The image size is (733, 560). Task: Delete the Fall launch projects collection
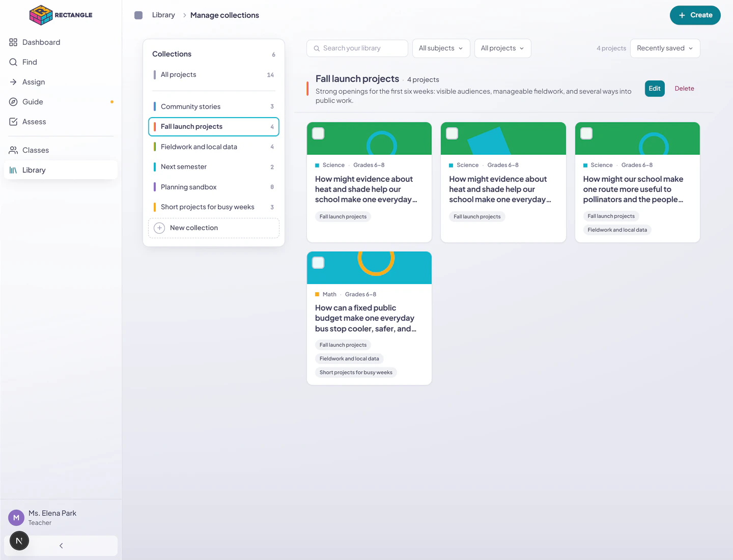tap(684, 89)
